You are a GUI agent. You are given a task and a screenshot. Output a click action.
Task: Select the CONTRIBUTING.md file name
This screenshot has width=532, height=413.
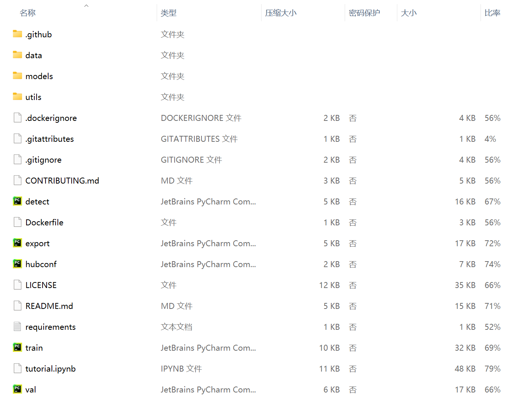click(62, 181)
